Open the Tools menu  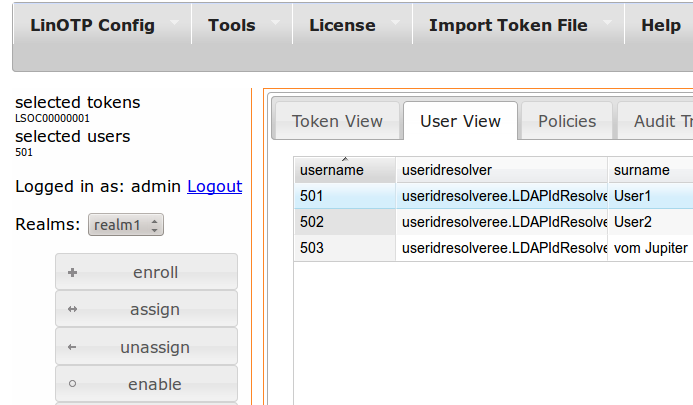point(232,26)
